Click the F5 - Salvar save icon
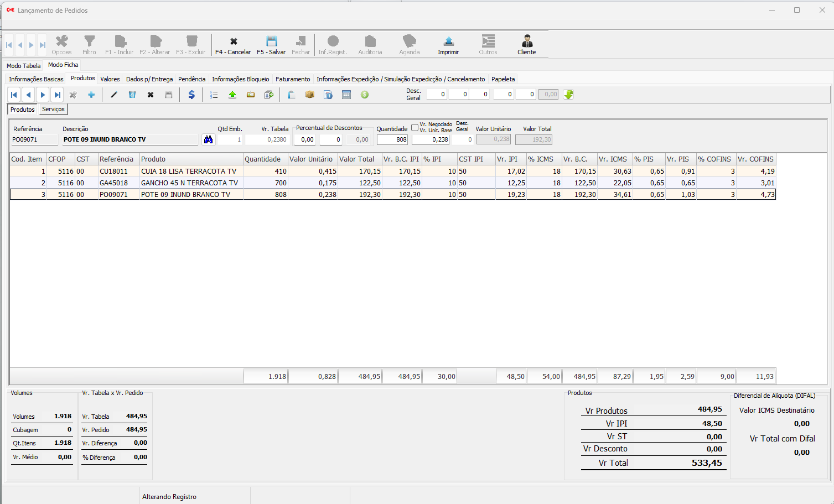The height and width of the screenshot is (504, 834). 271,41
